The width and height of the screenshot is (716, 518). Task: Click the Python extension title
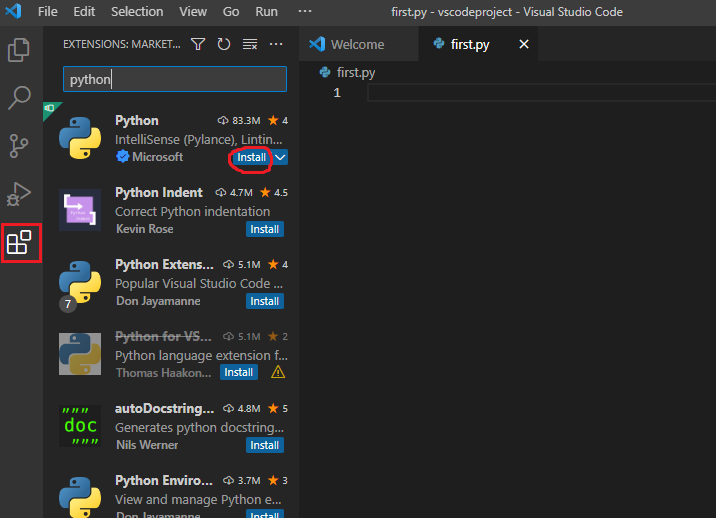coord(137,121)
